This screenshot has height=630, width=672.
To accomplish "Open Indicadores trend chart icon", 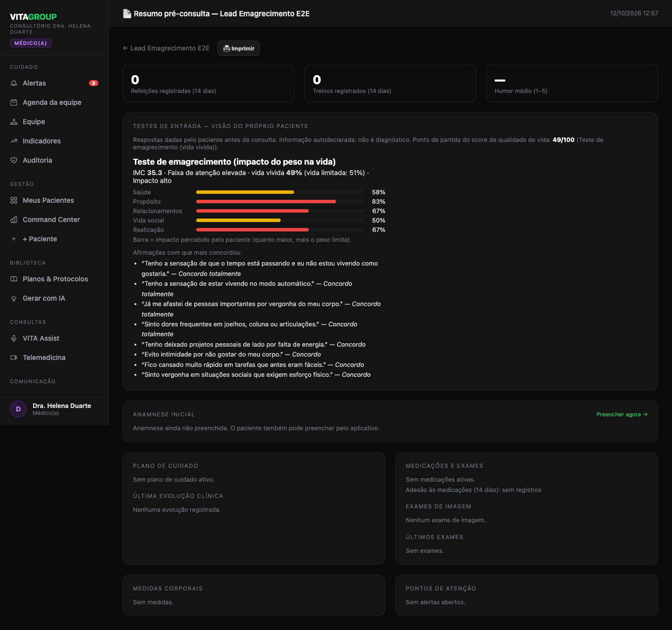I will click(x=14, y=141).
